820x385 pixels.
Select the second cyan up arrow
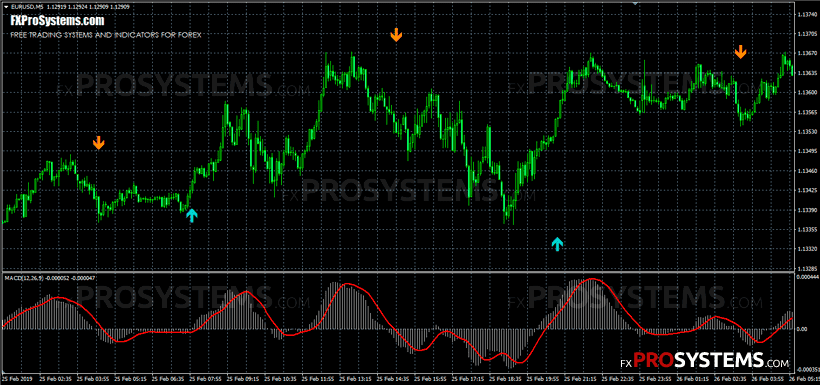(x=557, y=244)
